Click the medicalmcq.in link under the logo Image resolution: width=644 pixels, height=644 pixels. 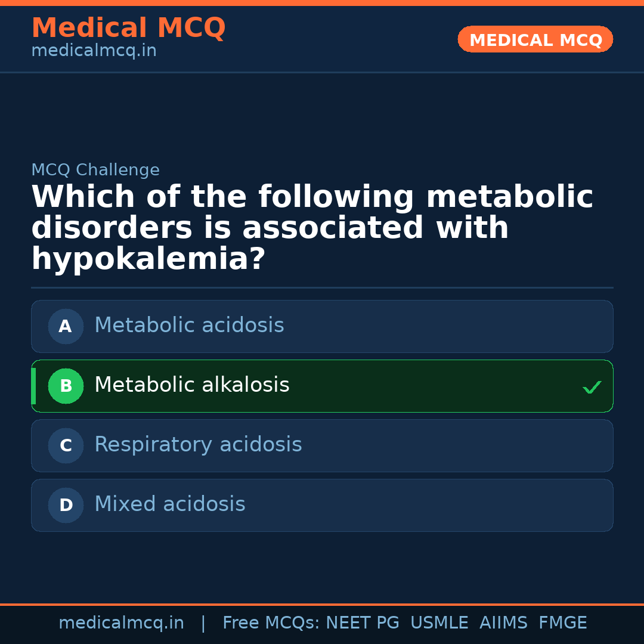(93, 51)
